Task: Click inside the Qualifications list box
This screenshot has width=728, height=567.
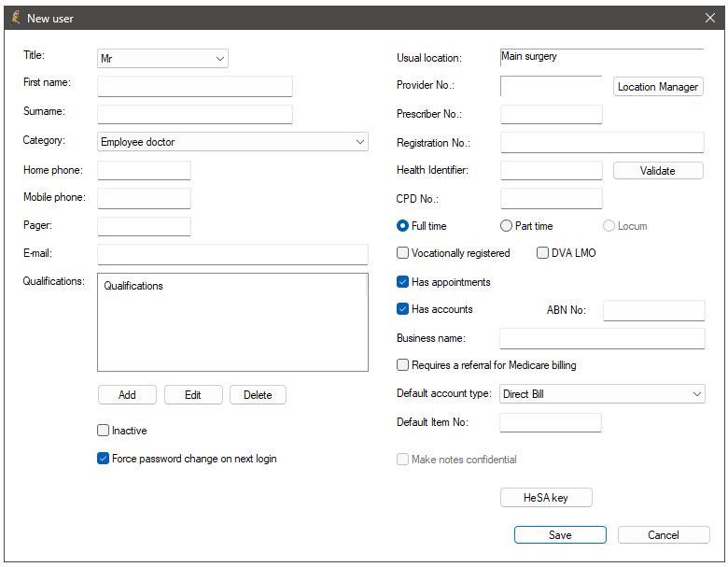Action: pyautogui.click(x=232, y=322)
